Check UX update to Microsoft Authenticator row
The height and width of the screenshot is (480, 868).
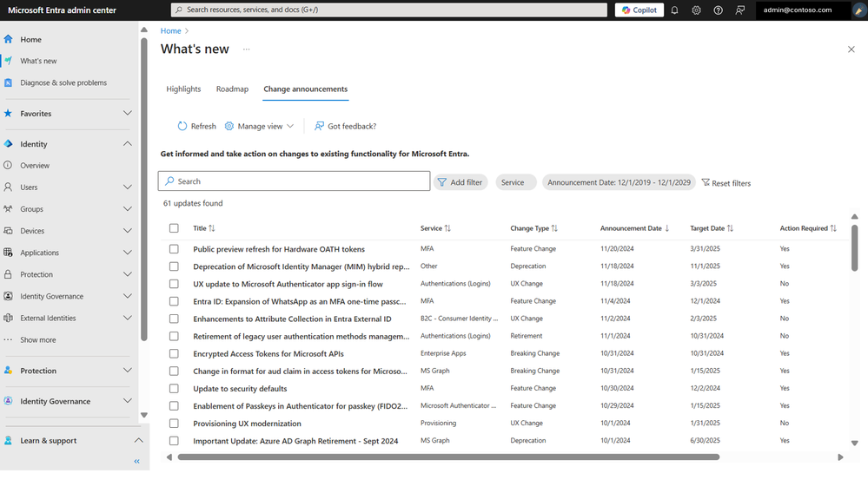point(174,284)
